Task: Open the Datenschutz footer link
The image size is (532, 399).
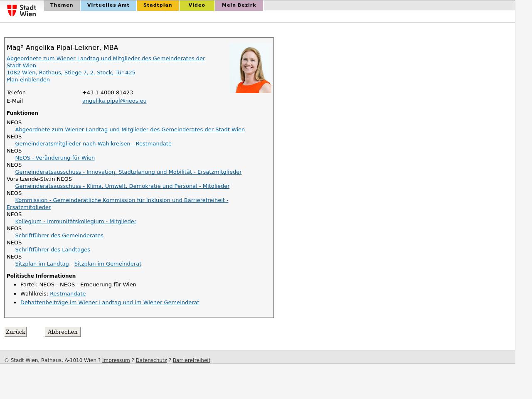Action: point(151,360)
